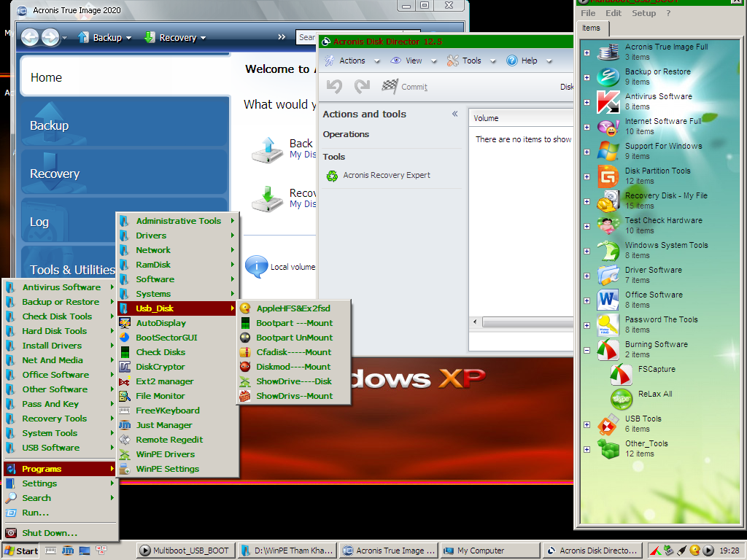Image resolution: width=747 pixels, height=560 pixels.
Task: Open the Log section in True Image sidebar
Action: coord(69,221)
